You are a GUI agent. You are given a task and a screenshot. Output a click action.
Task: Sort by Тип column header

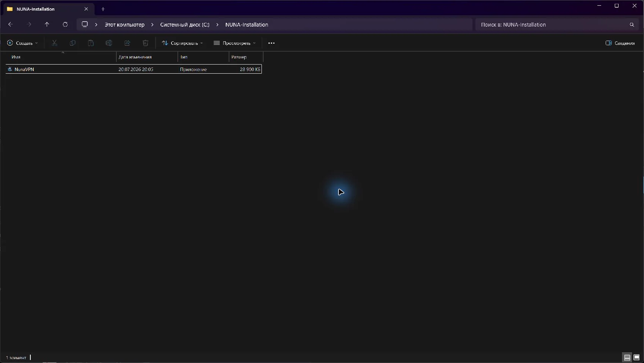coord(203,57)
